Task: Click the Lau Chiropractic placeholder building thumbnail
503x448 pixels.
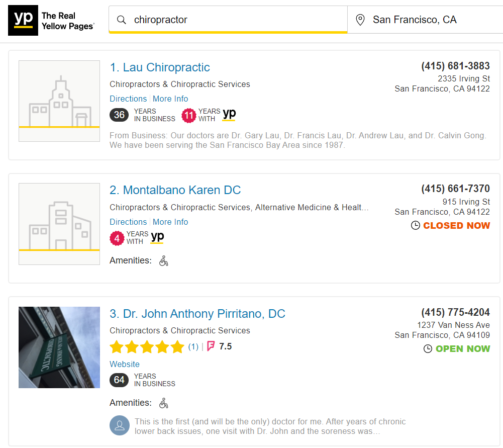Action: 59,101
